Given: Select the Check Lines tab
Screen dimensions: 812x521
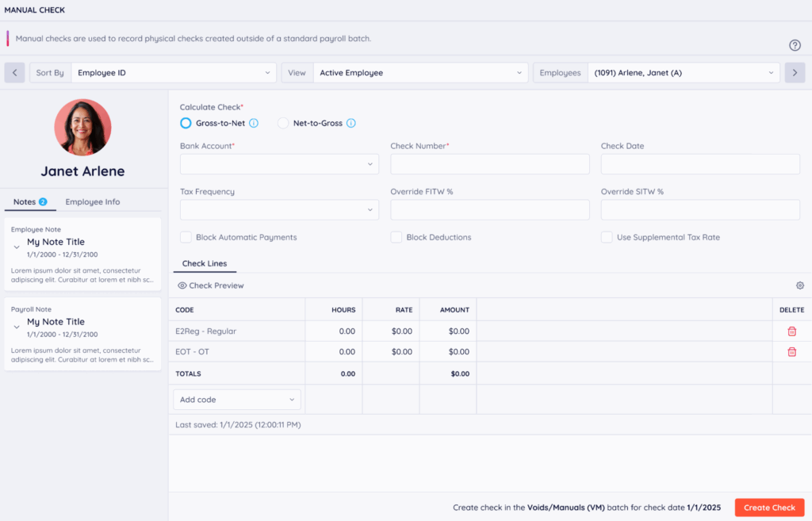Looking at the screenshot, I should tap(205, 263).
